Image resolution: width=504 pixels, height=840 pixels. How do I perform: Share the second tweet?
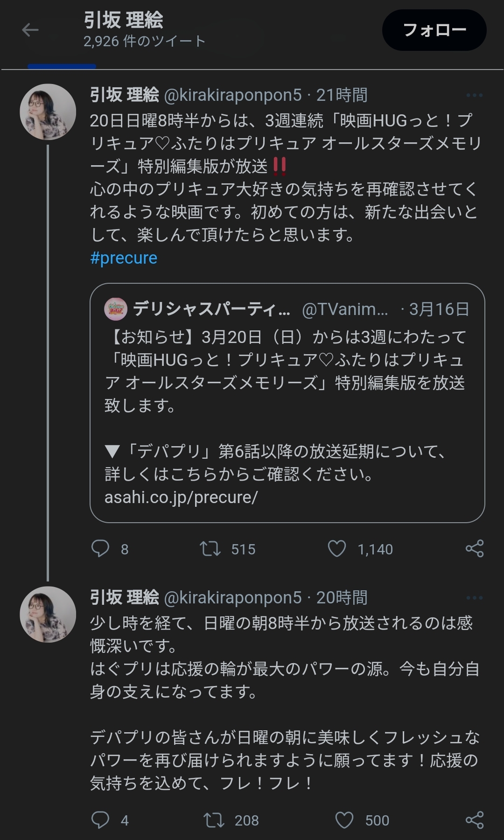[x=475, y=820]
